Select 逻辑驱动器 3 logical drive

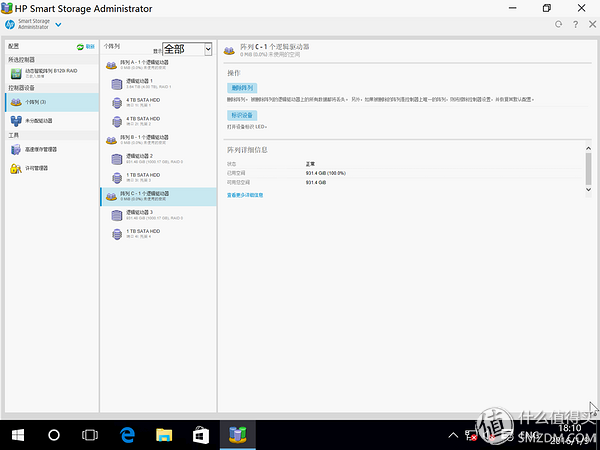point(158,215)
